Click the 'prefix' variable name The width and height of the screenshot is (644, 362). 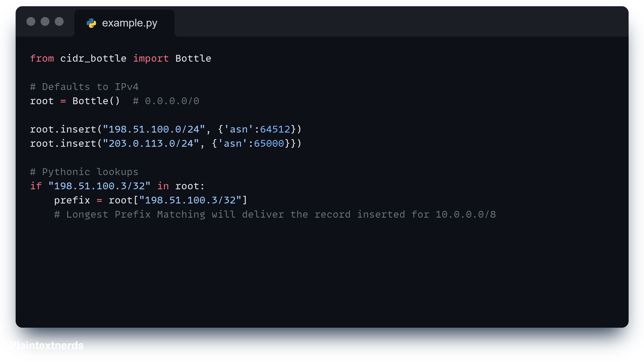point(72,200)
